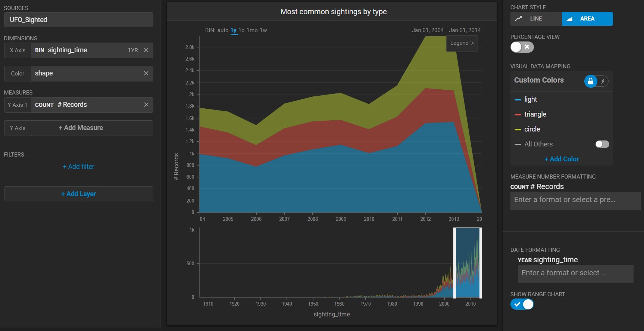Remove the COUNT # Records measure

pos(146,105)
